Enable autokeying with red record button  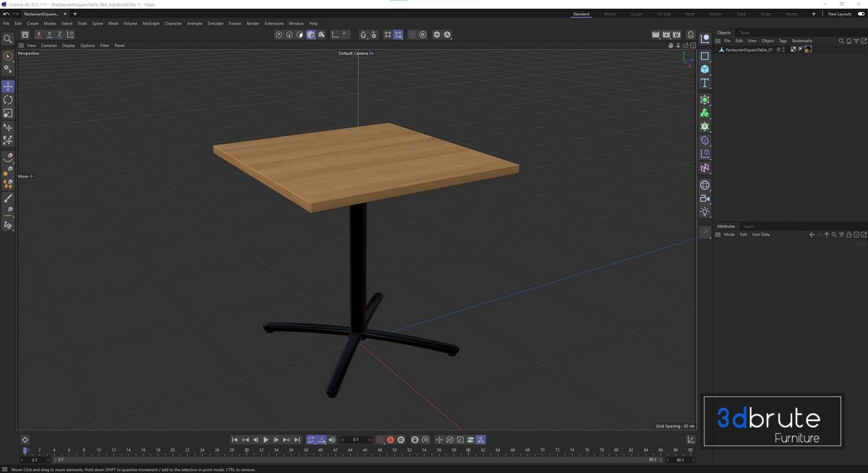click(390, 440)
